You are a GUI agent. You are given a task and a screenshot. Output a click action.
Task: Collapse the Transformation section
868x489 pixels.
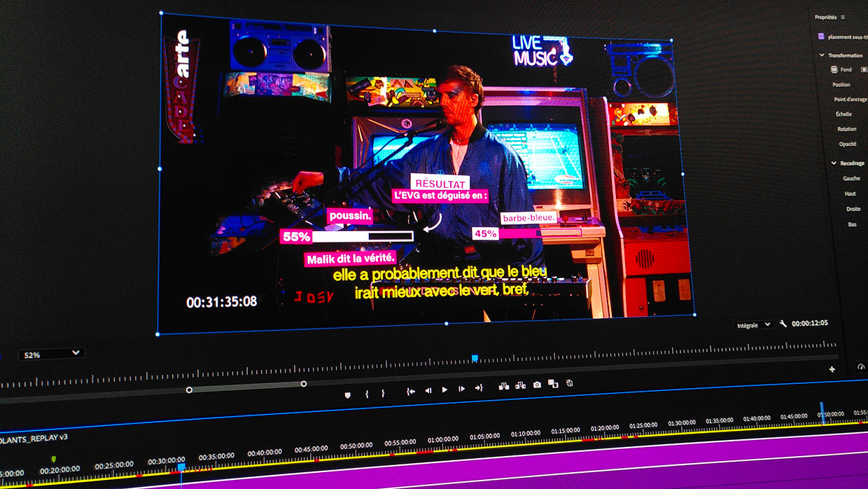tap(822, 55)
